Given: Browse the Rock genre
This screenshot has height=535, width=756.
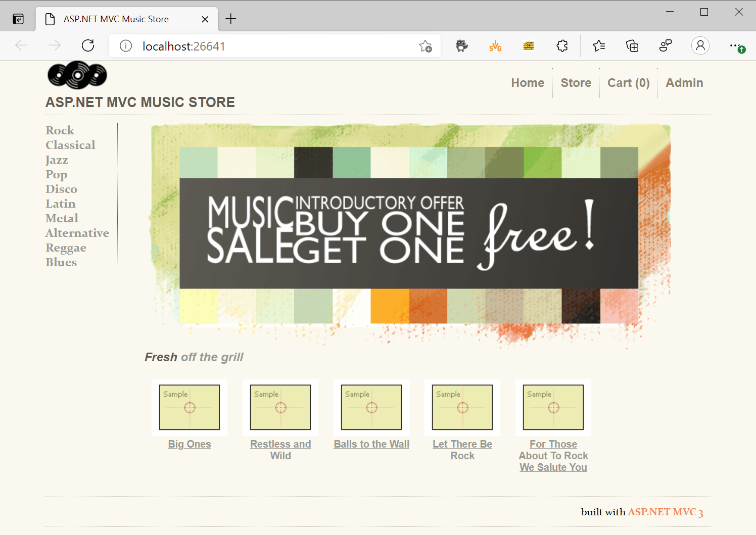Looking at the screenshot, I should pos(60,130).
